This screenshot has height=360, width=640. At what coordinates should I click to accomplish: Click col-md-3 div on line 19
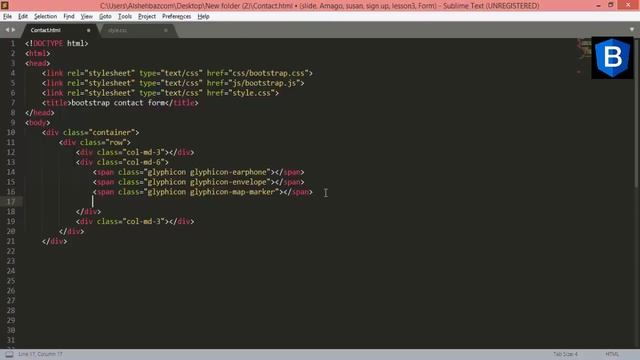tap(135, 221)
